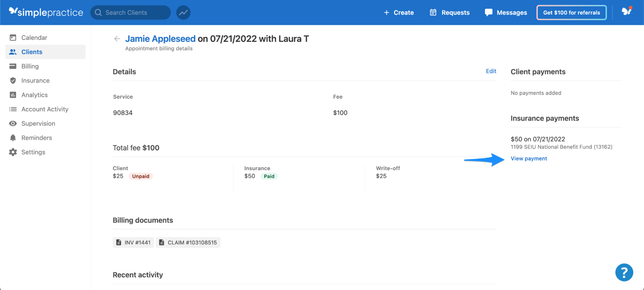This screenshot has height=290, width=644.
Task: Open Account Activity
Action: (44, 109)
